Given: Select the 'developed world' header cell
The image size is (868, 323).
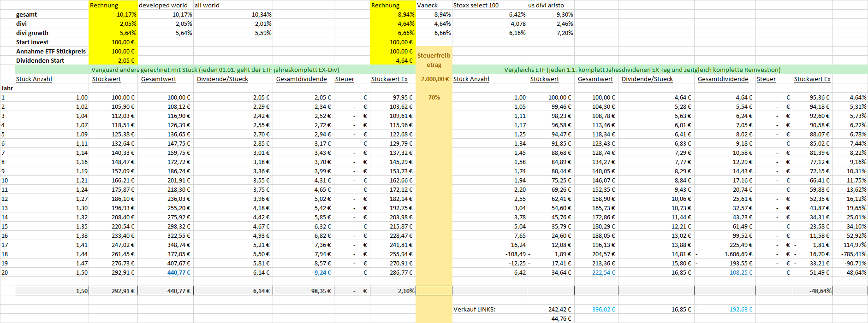Looking at the screenshot, I should (166, 5).
